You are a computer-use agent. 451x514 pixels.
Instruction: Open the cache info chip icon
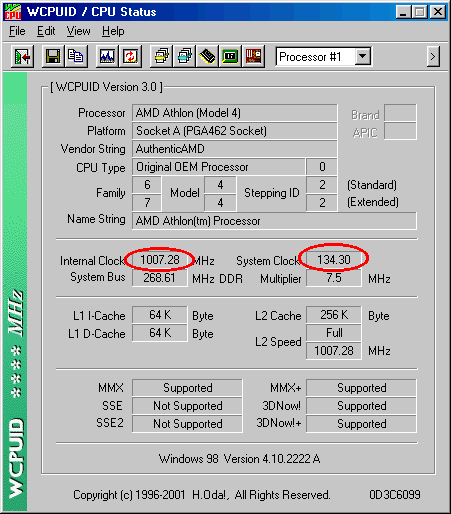[207, 56]
